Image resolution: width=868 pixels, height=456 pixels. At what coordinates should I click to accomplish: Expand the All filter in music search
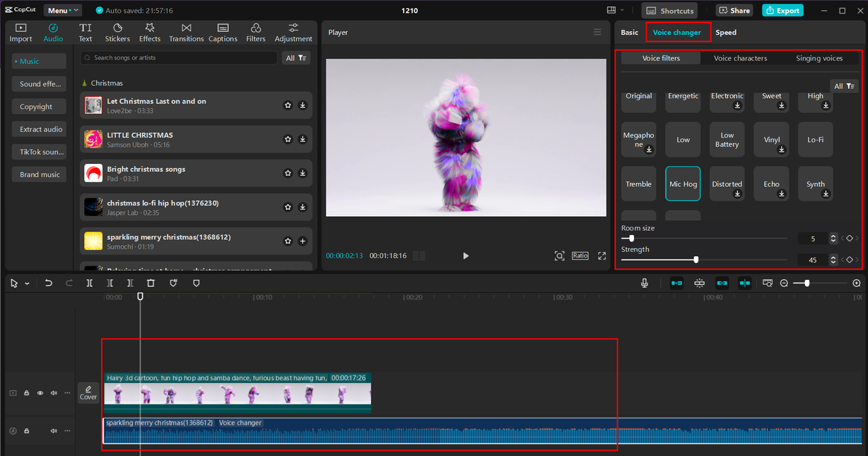pos(296,58)
